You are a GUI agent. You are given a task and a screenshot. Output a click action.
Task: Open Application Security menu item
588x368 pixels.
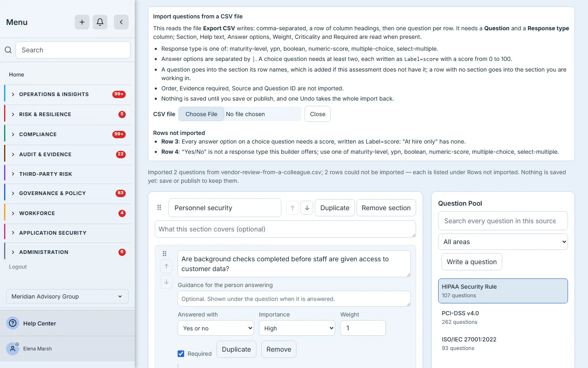click(x=67, y=233)
